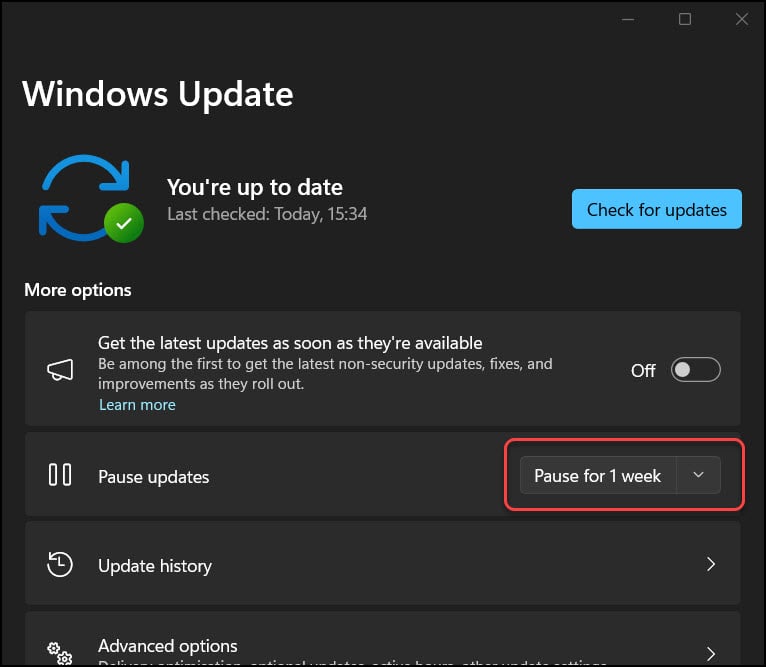Click Pause for 1 week button
The width and height of the screenshot is (766, 667).
[598, 475]
